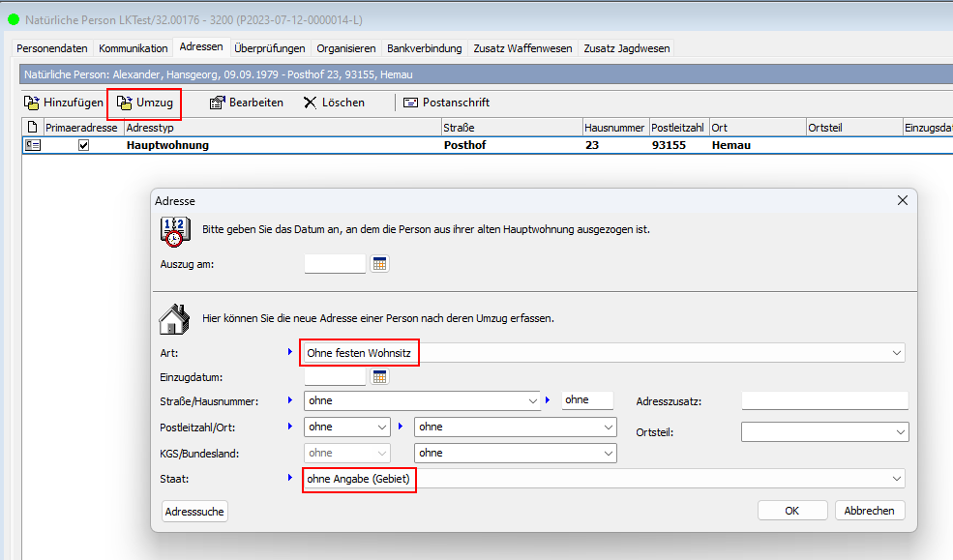Viewport: 953px width, 560px height.
Task: Open the Kommunikation tab
Action: [x=133, y=48]
